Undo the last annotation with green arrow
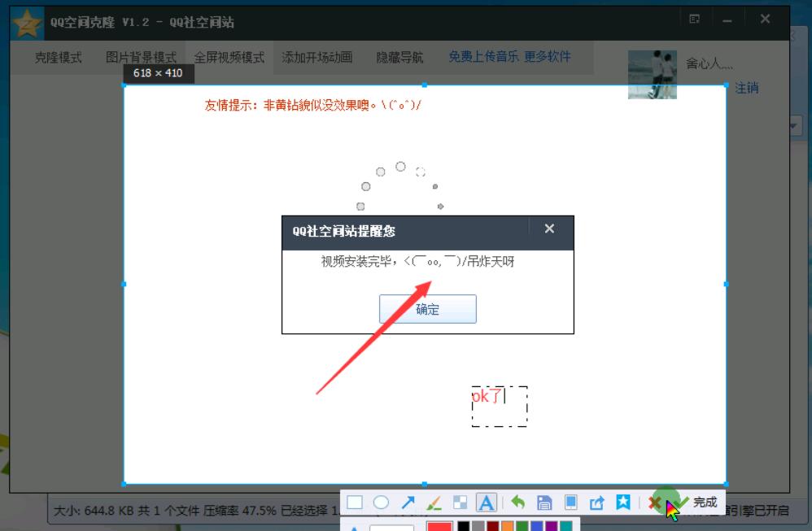812x531 pixels. point(517,502)
